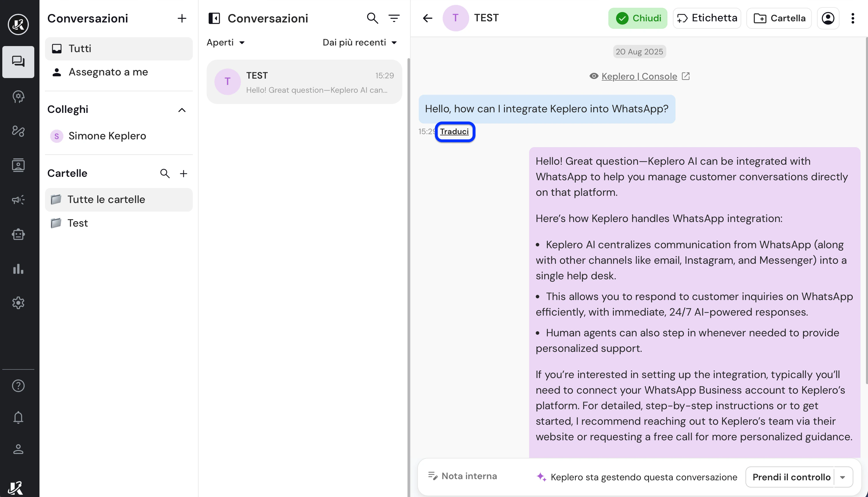Collapse the Colleghi section
Screen dimensions: 868x497
click(x=182, y=110)
